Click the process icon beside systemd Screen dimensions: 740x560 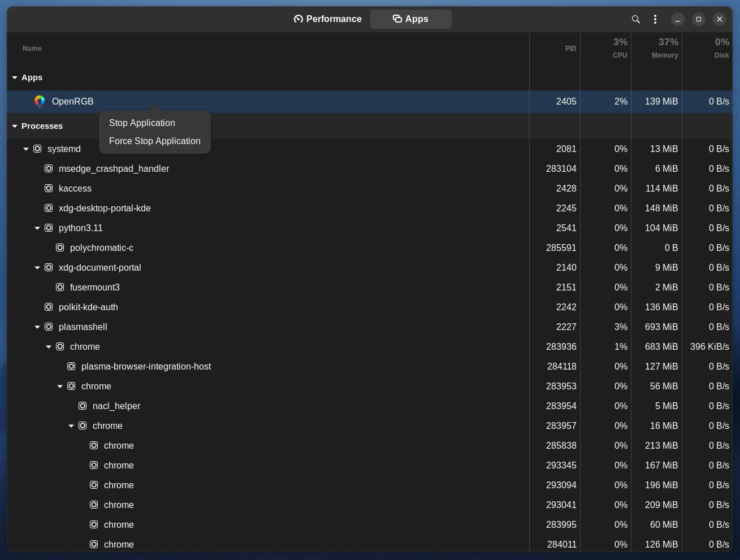click(x=37, y=149)
